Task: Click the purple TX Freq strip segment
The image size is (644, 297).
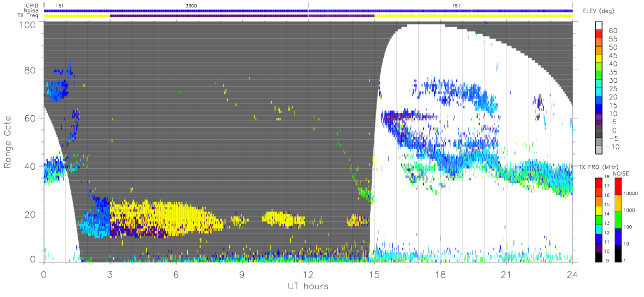Action: click(x=242, y=16)
